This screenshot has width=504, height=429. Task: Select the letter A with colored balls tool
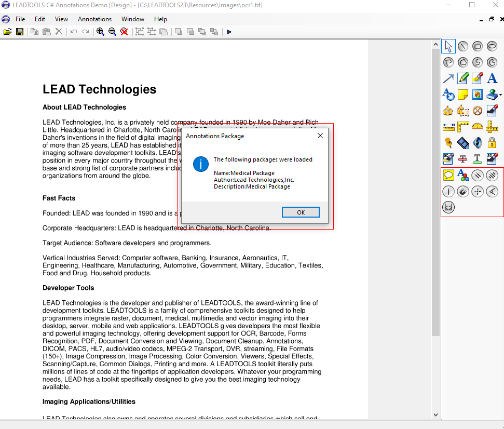click(463, 175)
